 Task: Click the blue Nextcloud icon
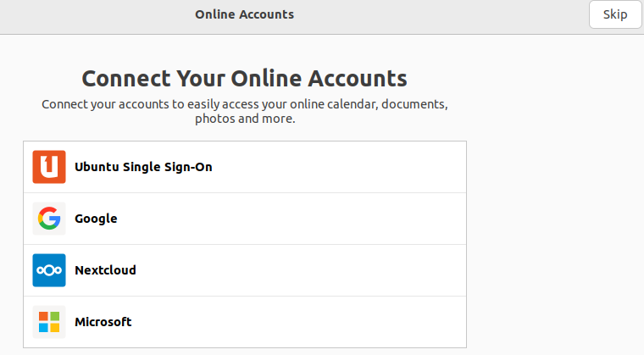(49, 270)
